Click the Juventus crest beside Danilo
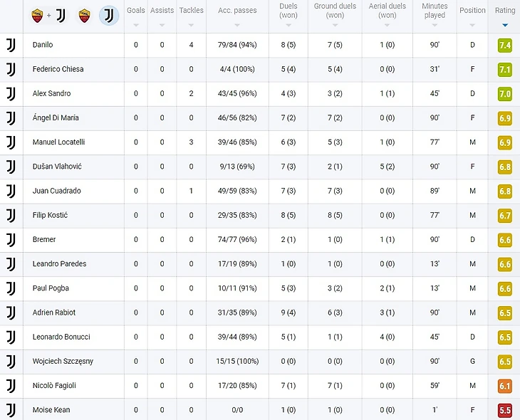Viewport: 520px width, 420px height. click(11, 45)
